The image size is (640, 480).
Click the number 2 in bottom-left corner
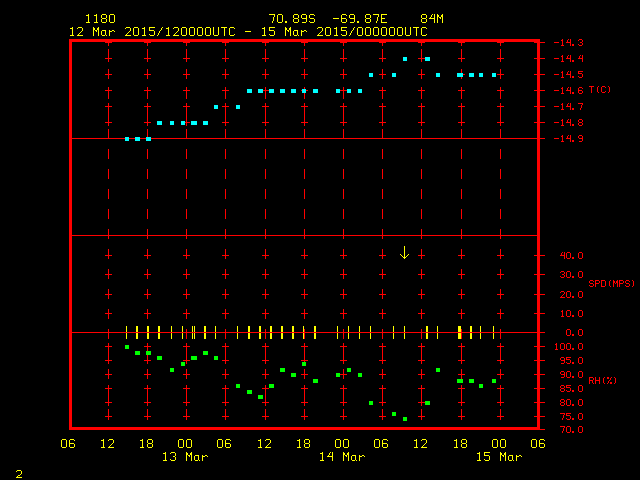tap(19, 472)
